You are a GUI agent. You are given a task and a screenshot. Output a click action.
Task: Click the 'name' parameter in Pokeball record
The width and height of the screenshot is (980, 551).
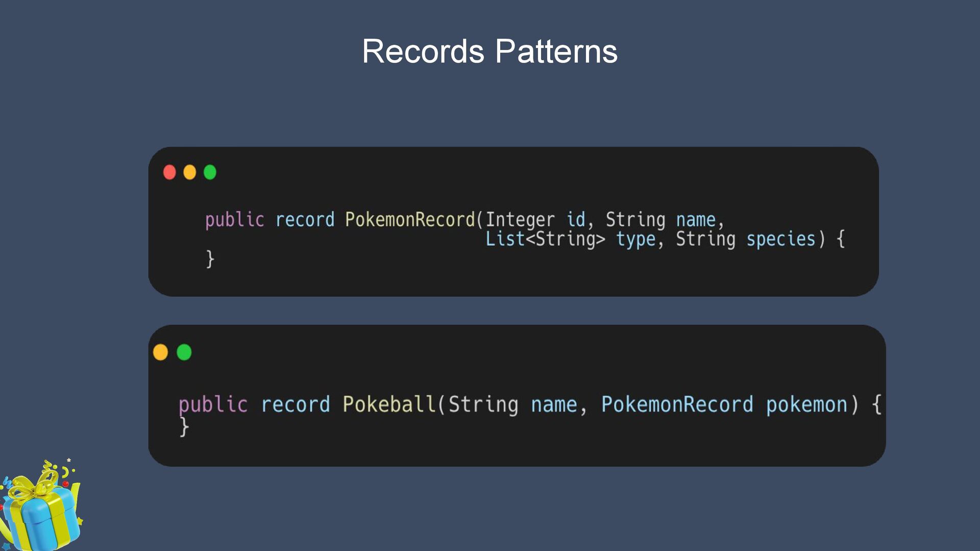point(554,405)
